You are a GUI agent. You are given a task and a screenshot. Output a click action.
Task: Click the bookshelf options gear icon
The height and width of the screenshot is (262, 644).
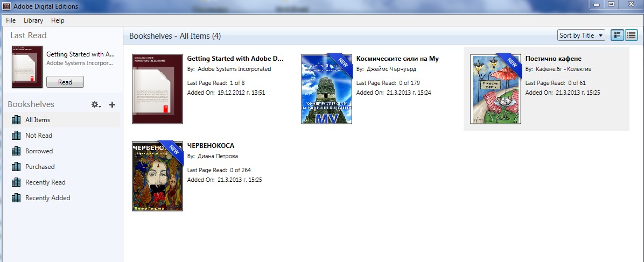[x=96, y=104]
